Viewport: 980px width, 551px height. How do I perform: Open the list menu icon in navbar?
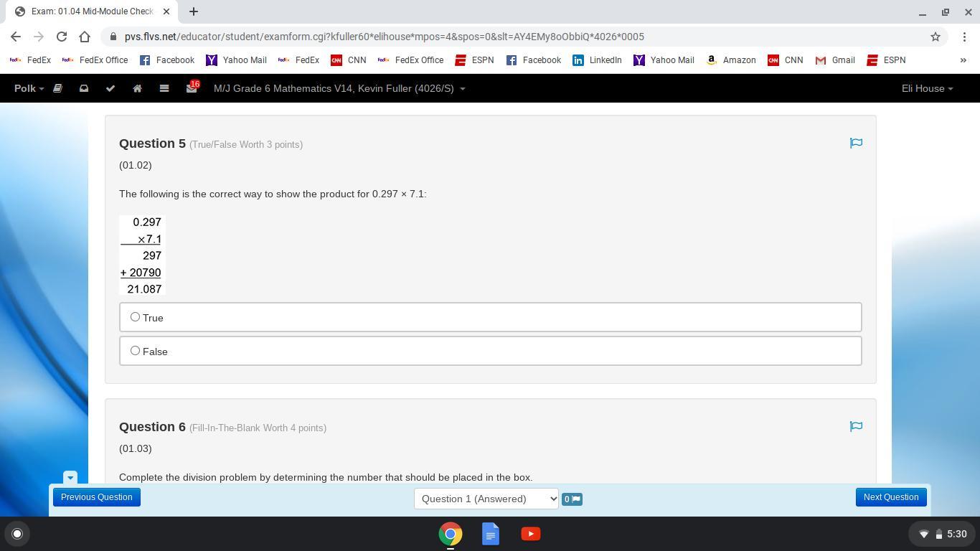(164, 88)
